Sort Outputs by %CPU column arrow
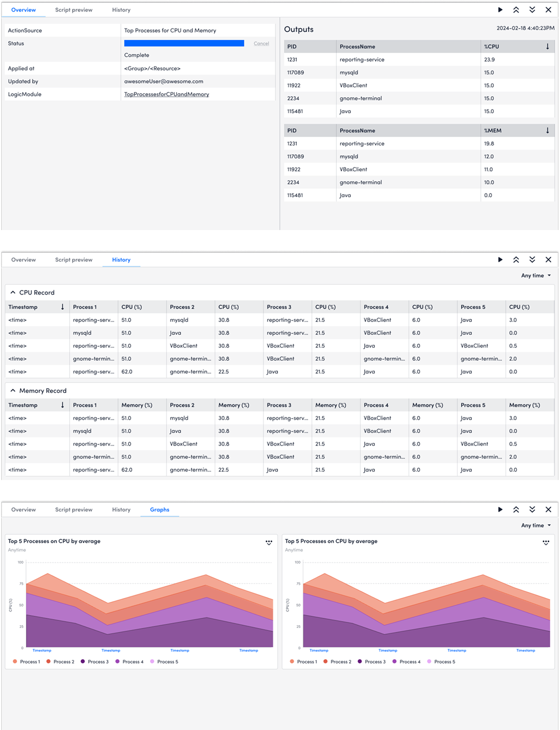 pyautogui.click(x=547, y=46)
